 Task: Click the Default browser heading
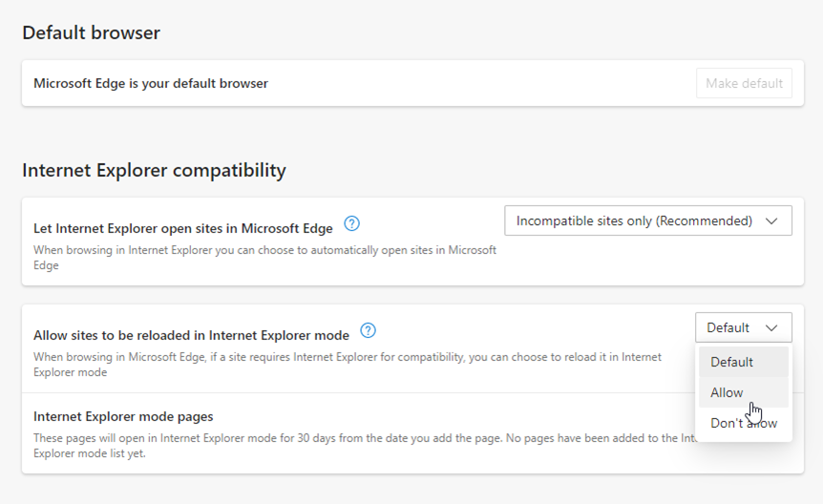91,32
